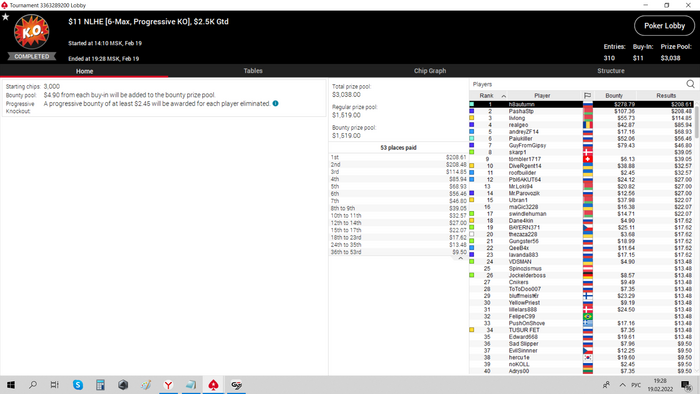This screenshot has height=394, width=700.
Task: Select player andreyZF14 row
Action: click(582, 132)
